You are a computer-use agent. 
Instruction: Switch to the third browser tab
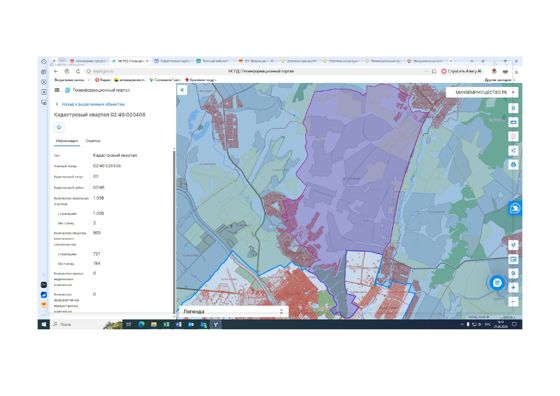[172, 61]
